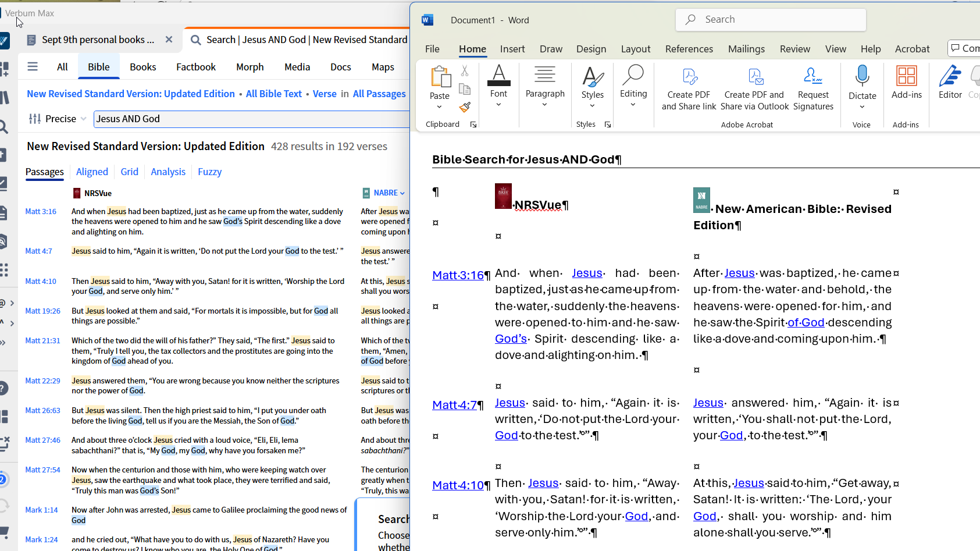Click Create PDF and Share via Outlook
The height and width of the screenshot is (551, 980).
pyautogui.click(x=754, y=88)
